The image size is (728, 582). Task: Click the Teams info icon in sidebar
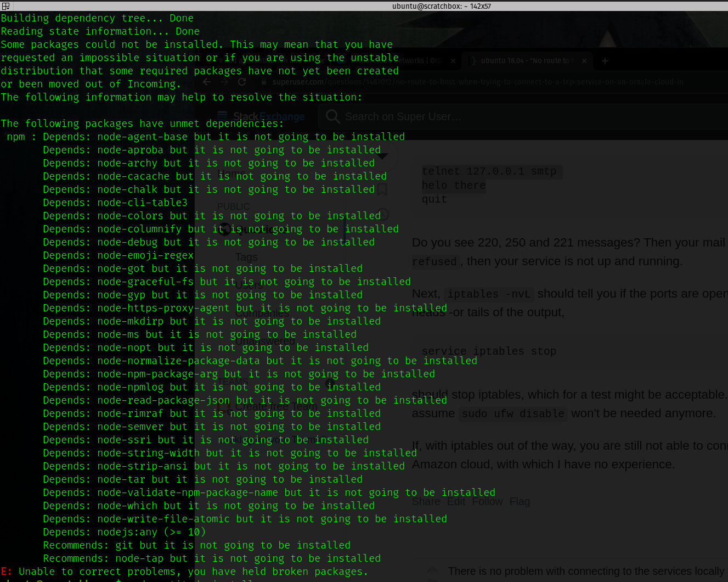point(329,383)
